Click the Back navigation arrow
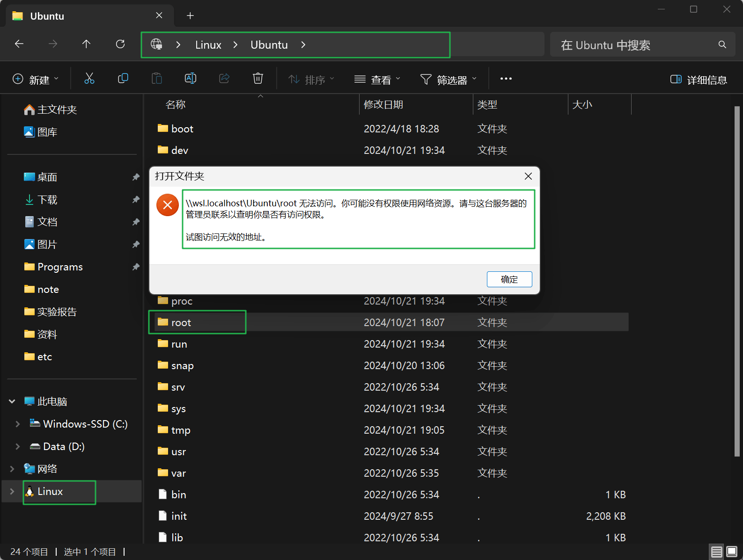Viewport: 743px width, 560px height. click(x=19, y=44)
